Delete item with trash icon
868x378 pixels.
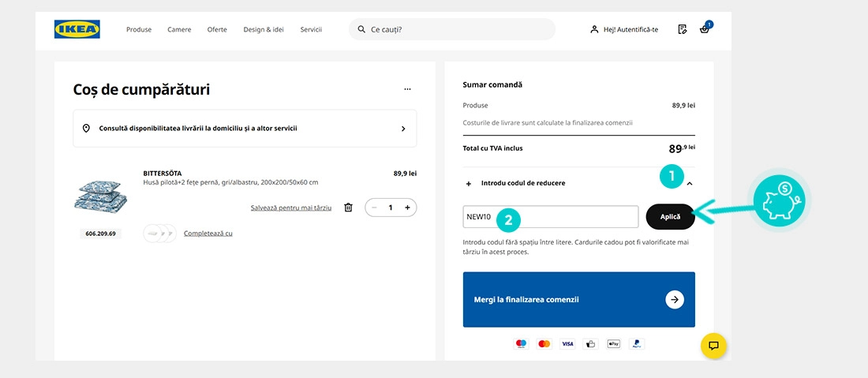[x=348, y=208]
